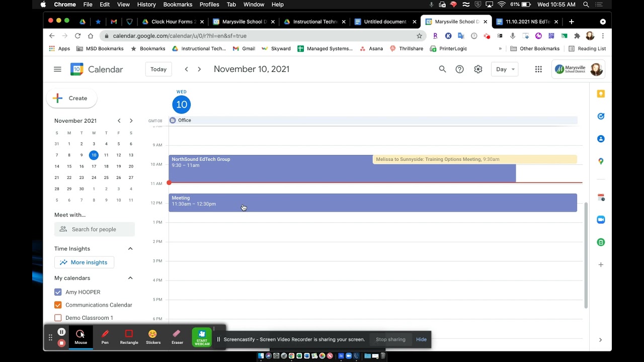
Task: Open the Chrome three-dot menu
Action: pos(603,36)
